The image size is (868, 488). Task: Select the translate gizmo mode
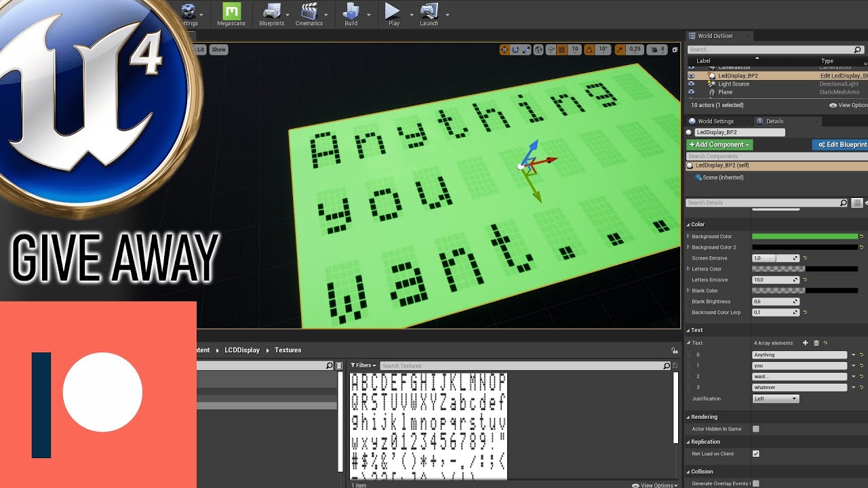click(x=505, y=49)
